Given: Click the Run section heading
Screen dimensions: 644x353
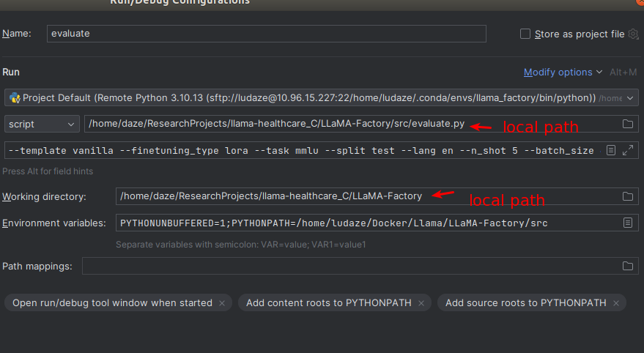Looking at the screenshot, I should [11, 73].
